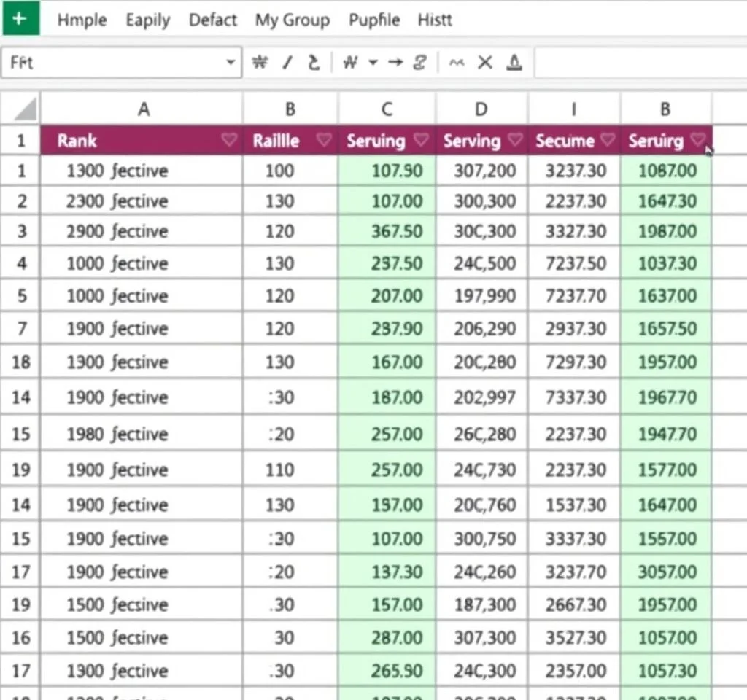Click the right arrow toolbar icon
Screen dimensions: 747x700
pyautogui.click(x=395, y=63)
